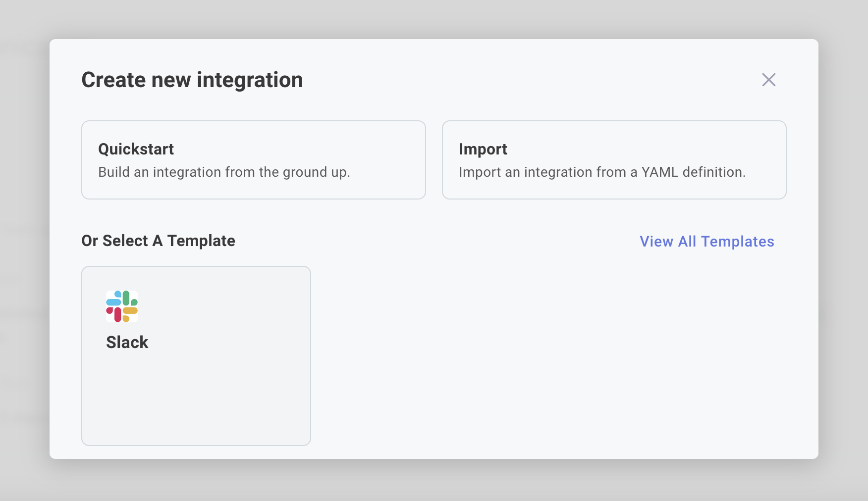This screenshot has height=501, width=868.
Task: Pick the Slack template name
Action: click(x=127, y=342)
